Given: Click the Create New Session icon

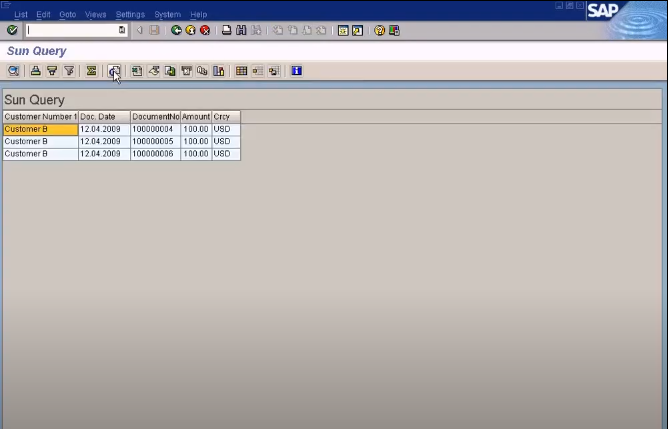Looking at the screenshot, I should (343, 30).
